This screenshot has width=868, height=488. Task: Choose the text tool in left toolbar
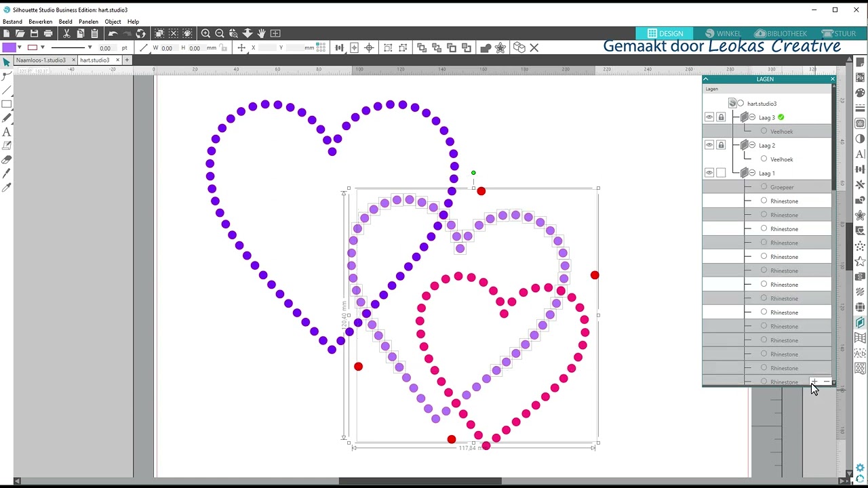[7, 132]
